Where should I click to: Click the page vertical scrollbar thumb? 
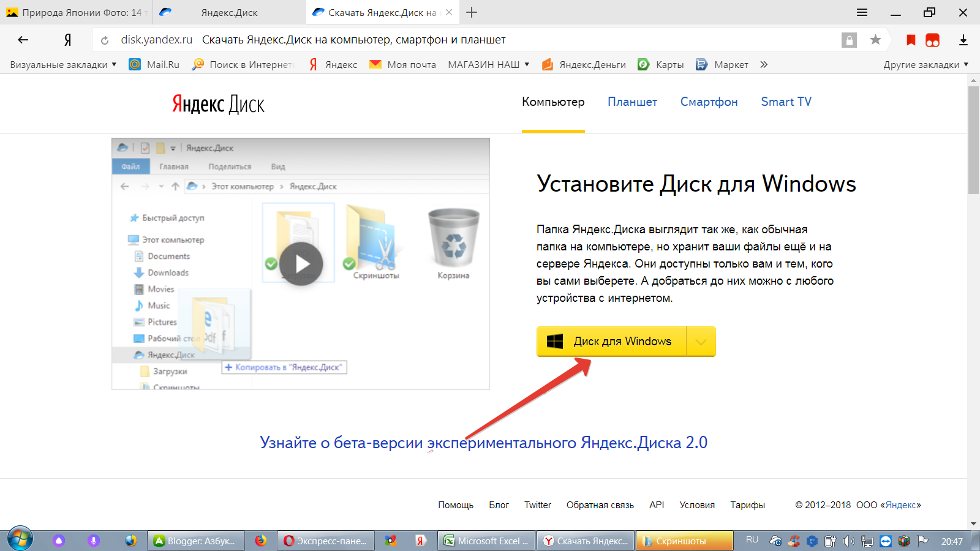973,140
